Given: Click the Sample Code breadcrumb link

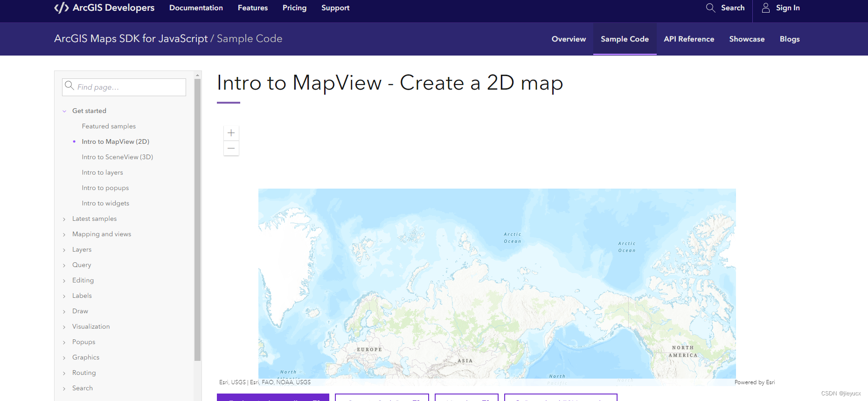Looking at the screenshot, I should pos(250,39).
